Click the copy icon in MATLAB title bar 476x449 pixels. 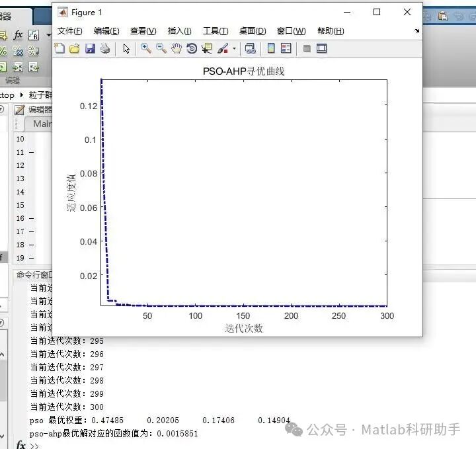[x=428, y=15]
